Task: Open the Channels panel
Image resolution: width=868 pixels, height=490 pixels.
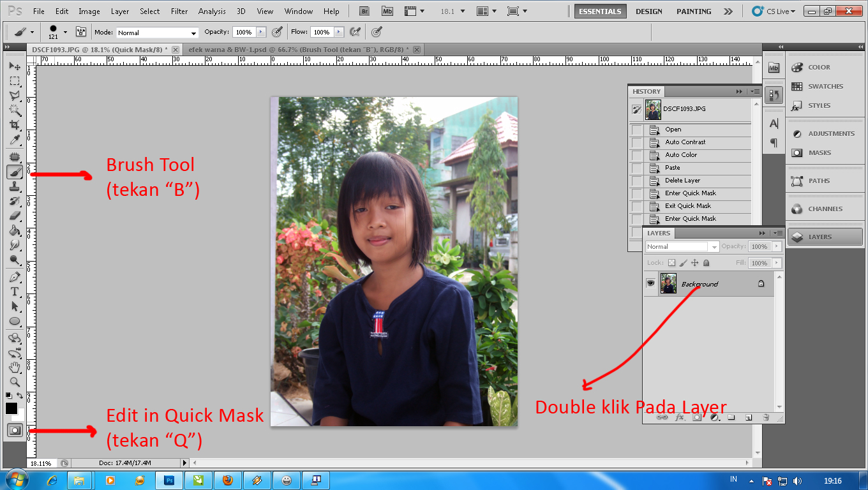Action: point(825,209)
